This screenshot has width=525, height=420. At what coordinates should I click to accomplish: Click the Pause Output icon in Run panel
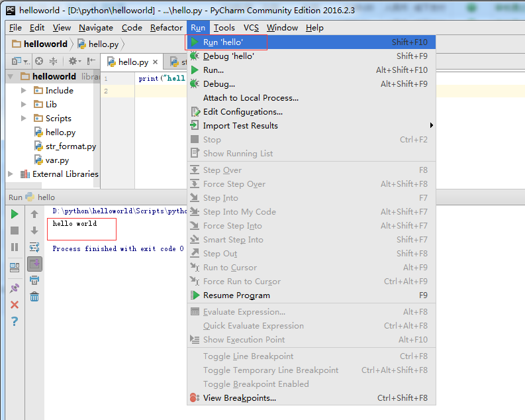click(15, 247)
